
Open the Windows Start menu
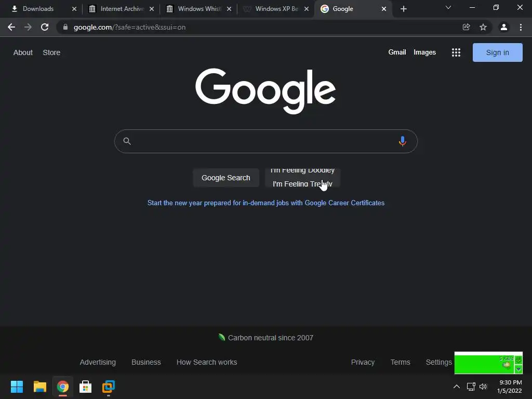click(x=17, y=387)
